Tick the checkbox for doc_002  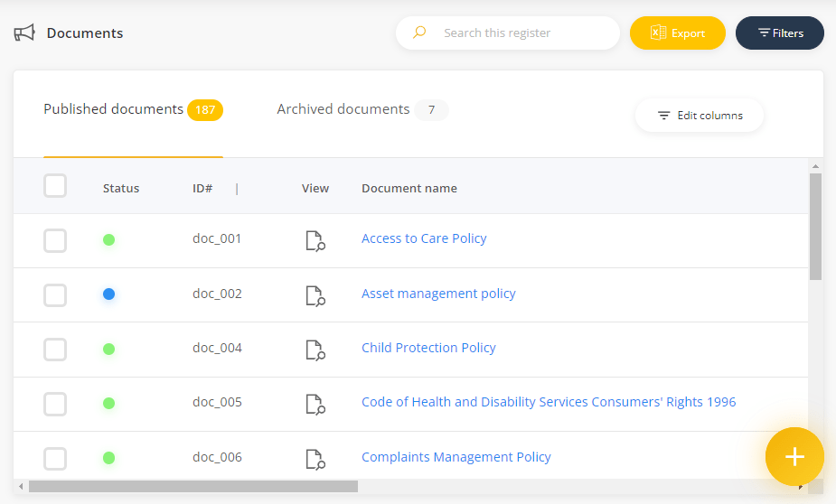click(x=55, y=295)
